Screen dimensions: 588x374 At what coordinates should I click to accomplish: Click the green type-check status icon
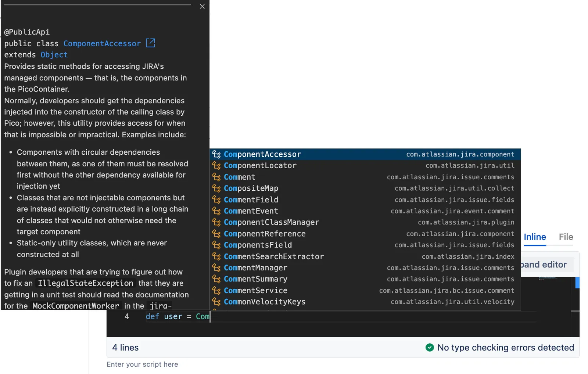[x=430, y=348]
